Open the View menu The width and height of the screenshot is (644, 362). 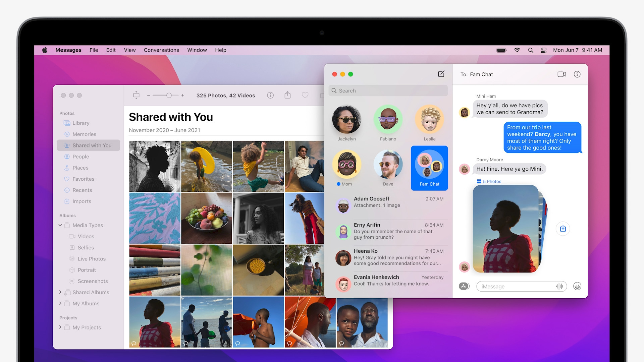(130, 50)
